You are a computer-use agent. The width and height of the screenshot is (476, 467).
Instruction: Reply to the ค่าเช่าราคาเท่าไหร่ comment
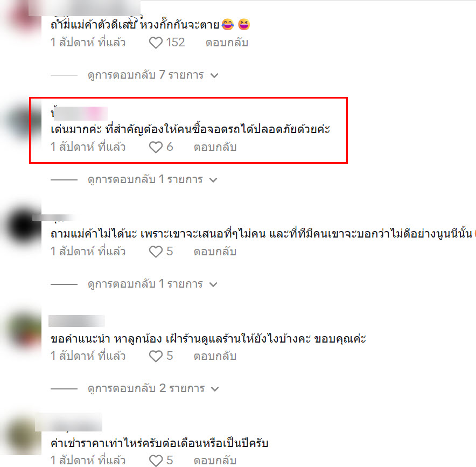pyautogui.click(x=215, y=461)
